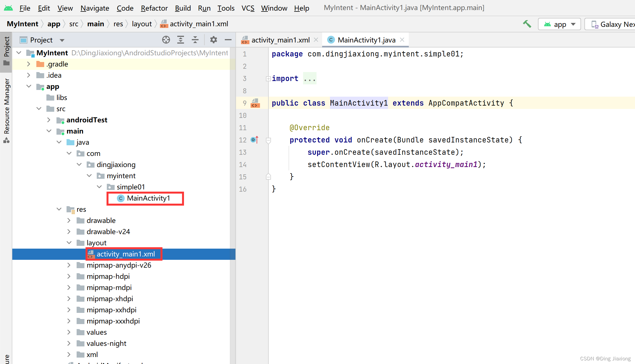Viewport: 635px width, 364px height.
Task: Click the @Override annotation
Action: point(310,128)
